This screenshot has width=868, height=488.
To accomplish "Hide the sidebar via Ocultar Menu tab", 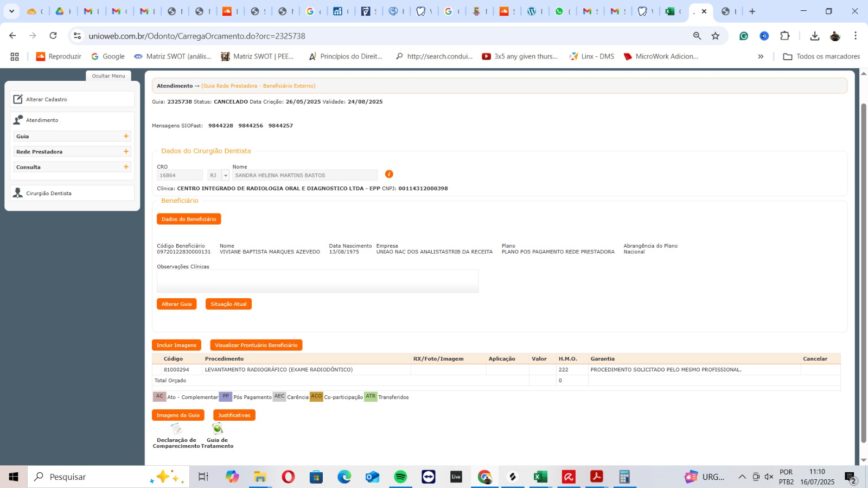I will [108, 76].
